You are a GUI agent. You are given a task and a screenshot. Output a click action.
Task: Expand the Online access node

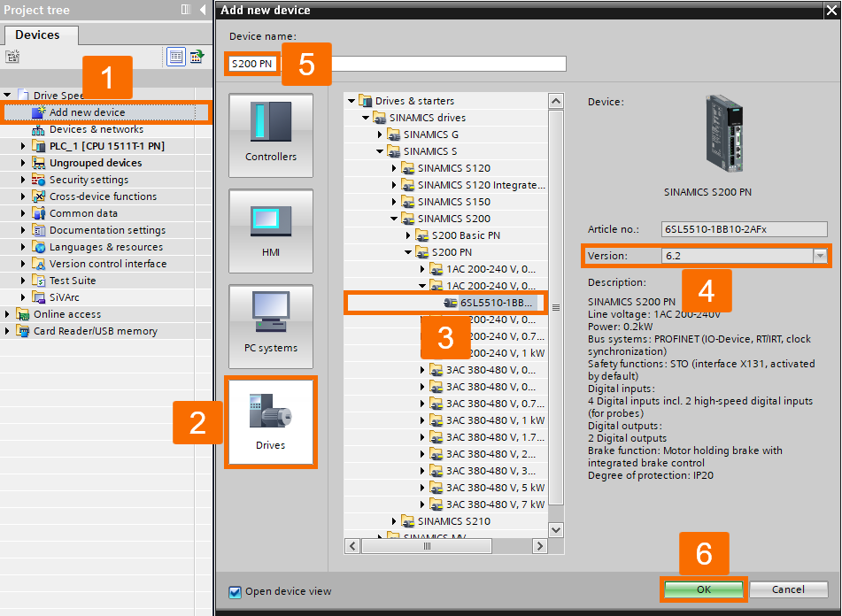7,314
